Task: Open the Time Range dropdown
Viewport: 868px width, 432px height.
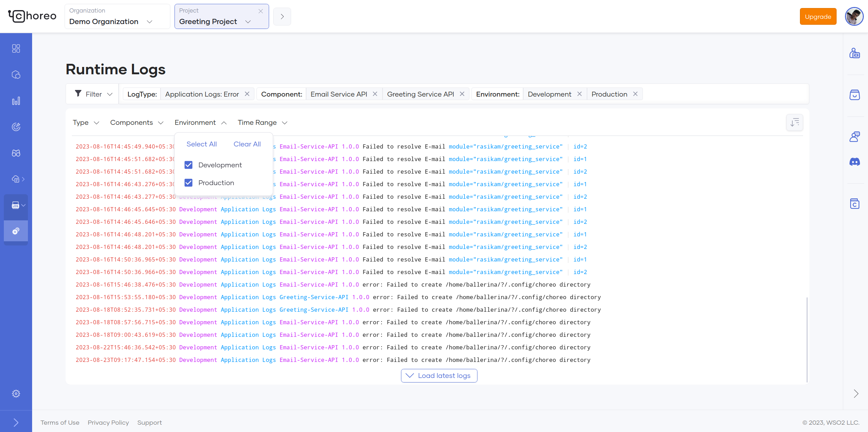Action: click(x=262, y=123)
